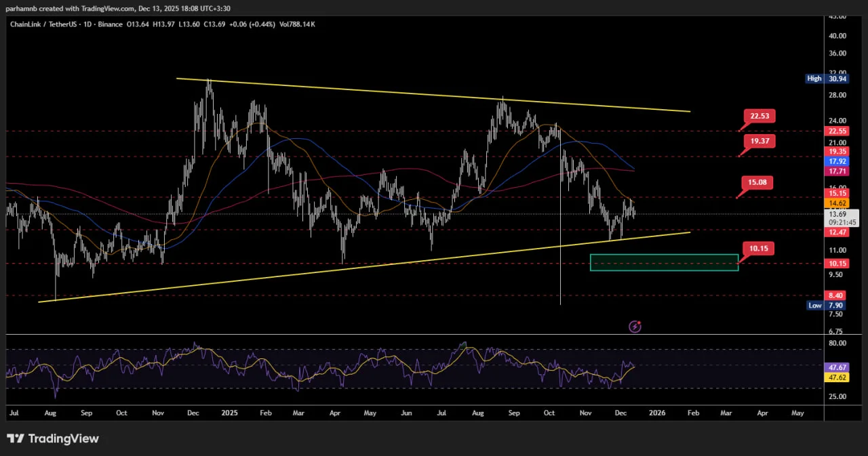Click the TradingView logo at bottom left
This screenshot has width=868, height=456.
point(53,438)
